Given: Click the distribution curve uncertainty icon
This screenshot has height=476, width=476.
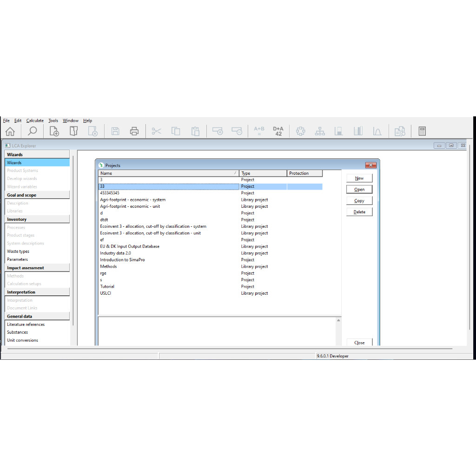Looking at the screenshot, I should pos(377,132).
